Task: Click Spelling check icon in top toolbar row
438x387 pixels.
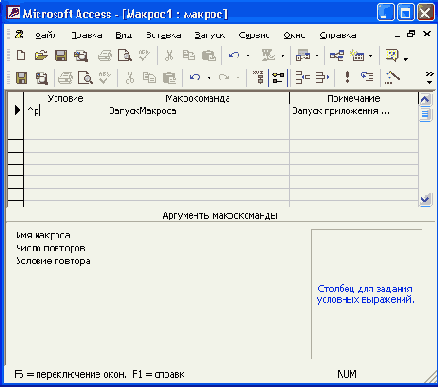Action: 145,55
